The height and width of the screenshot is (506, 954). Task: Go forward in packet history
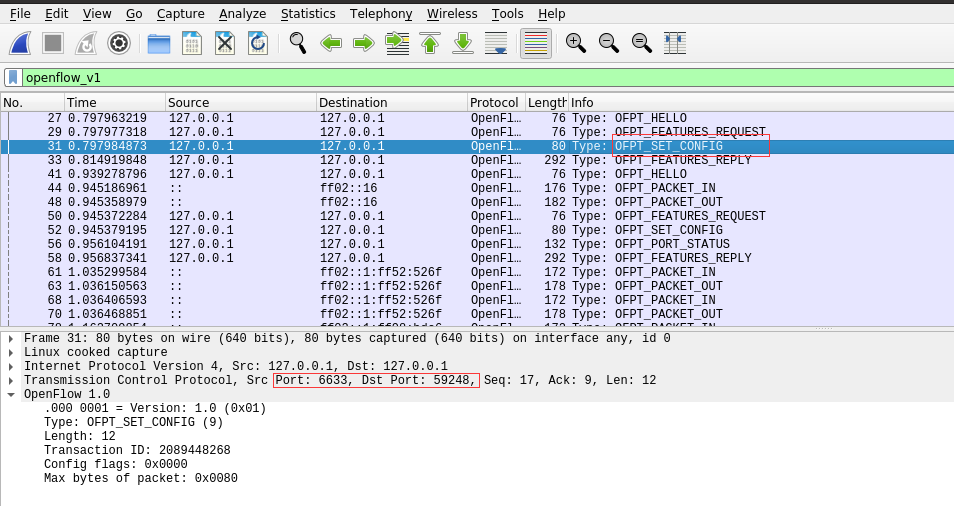(x=364, y=43)
